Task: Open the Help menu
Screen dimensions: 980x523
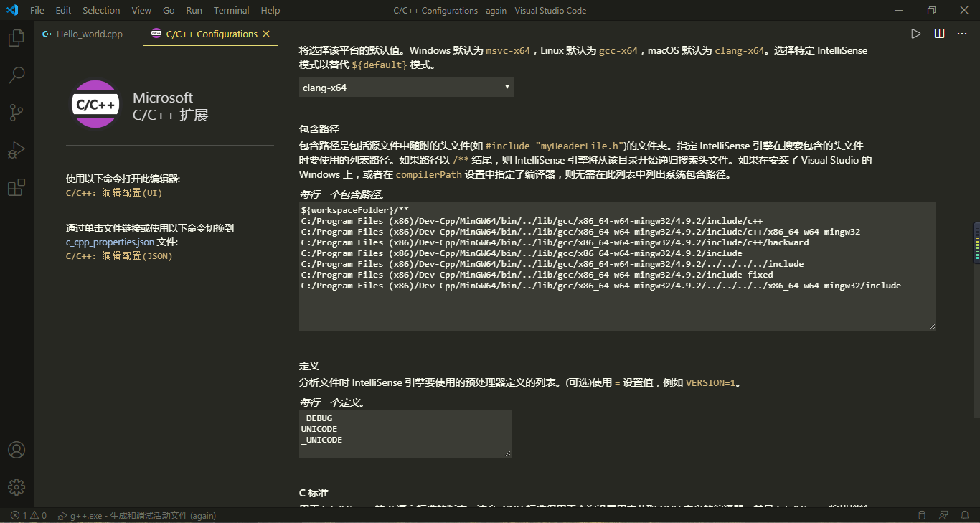Action: [x=270, y=10]
